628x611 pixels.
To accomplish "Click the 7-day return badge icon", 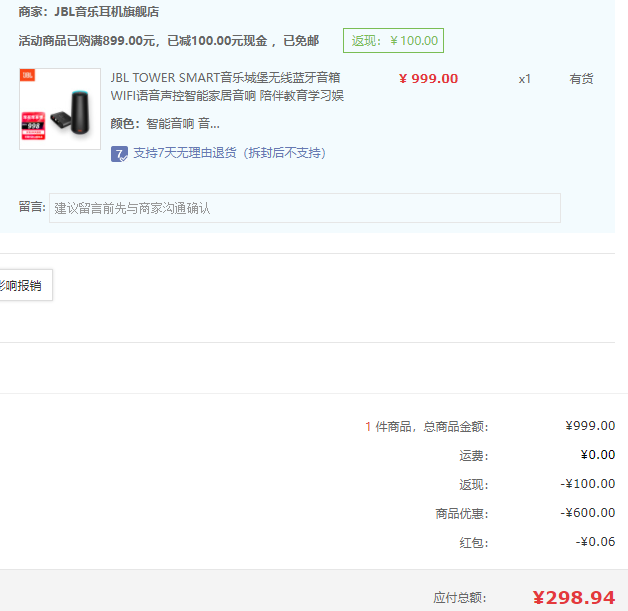I will pos(119,154).
